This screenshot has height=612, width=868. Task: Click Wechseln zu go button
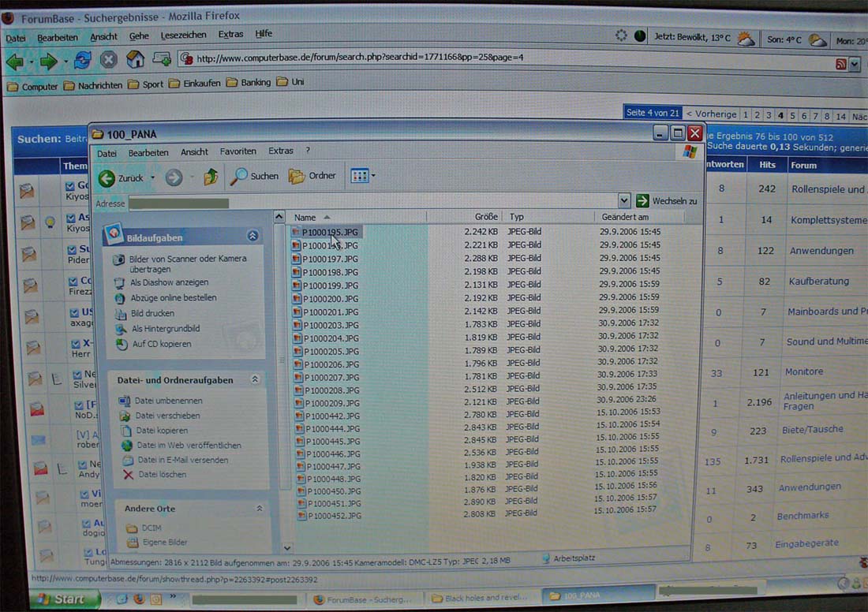point(667,201)
